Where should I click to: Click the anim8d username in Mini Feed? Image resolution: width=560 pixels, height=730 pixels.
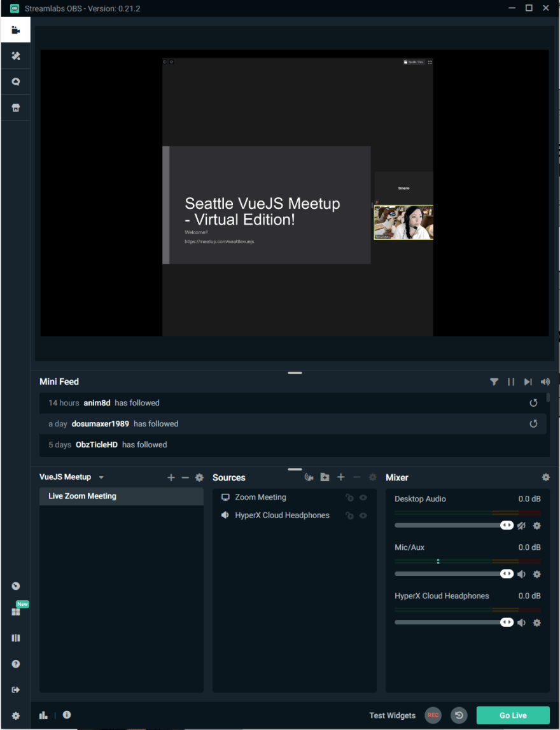(x=97, y=403)
